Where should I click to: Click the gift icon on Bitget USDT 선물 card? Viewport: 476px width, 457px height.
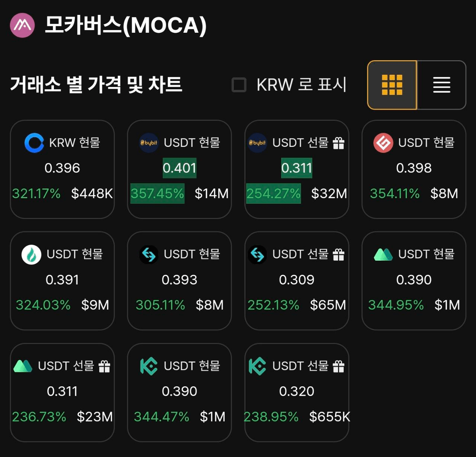pyautogui.click(x=338, y=255)
